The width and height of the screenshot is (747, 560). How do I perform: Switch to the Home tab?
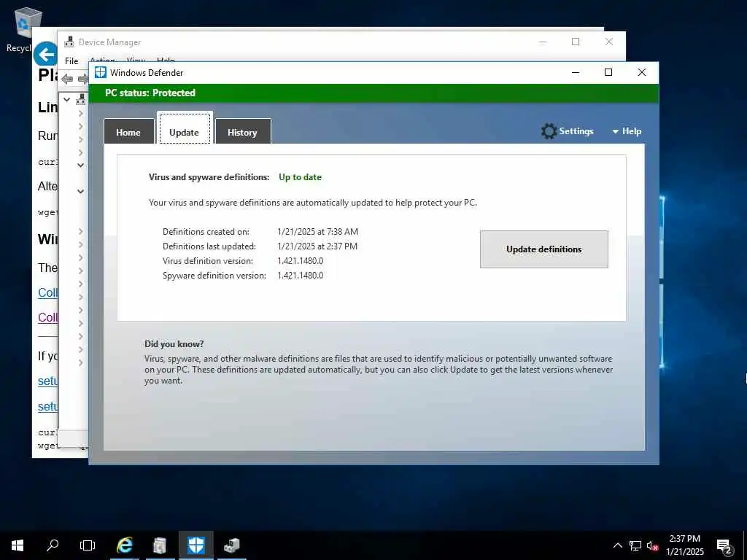coord(128,132)
